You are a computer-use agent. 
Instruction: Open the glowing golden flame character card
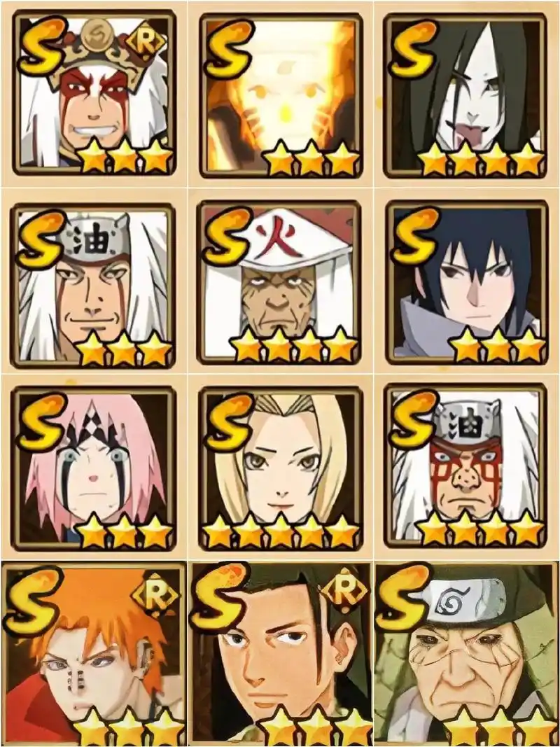pos(281,95)
